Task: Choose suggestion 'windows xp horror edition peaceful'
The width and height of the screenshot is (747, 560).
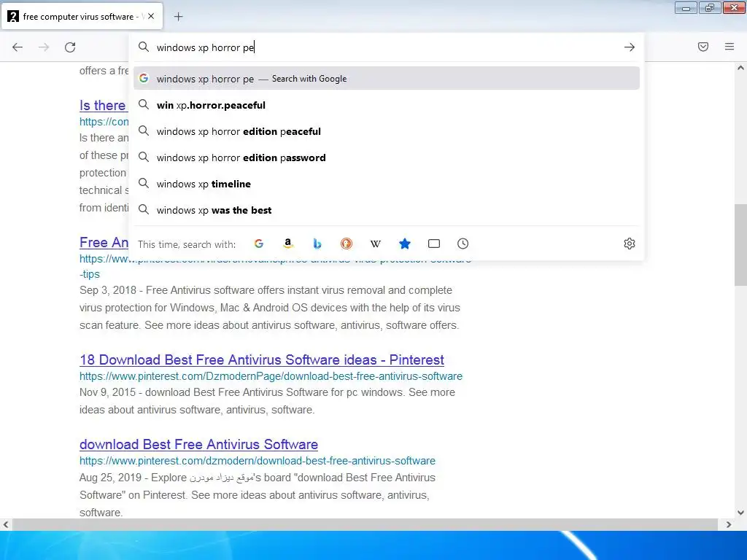Action: (387, 131)
